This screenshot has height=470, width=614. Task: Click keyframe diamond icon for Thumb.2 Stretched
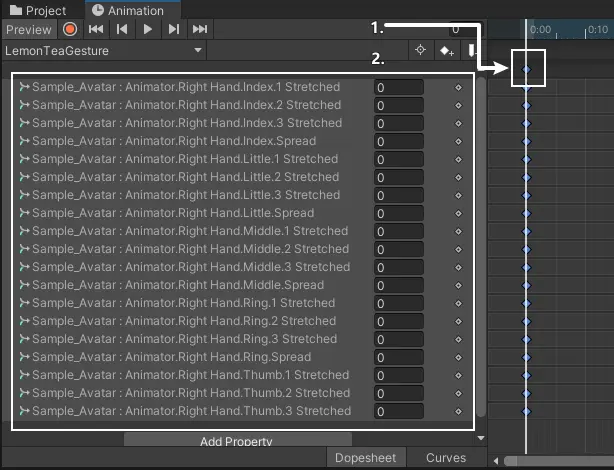[459, 394]
